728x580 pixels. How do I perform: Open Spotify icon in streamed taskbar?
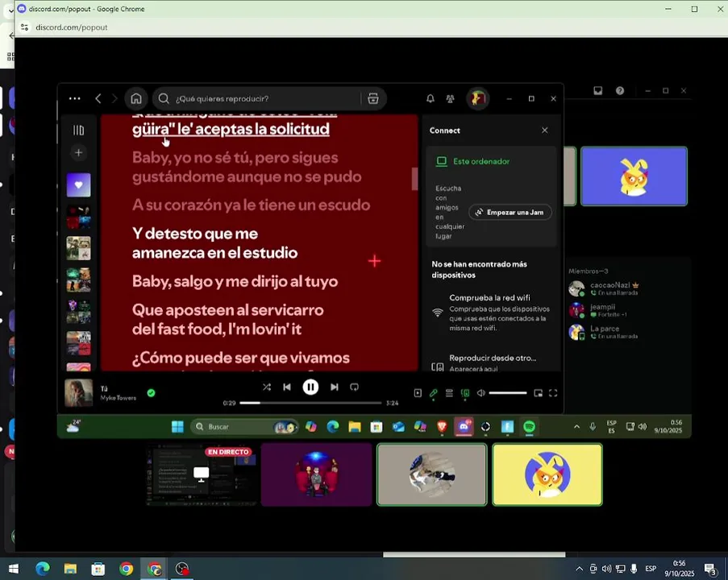pyautogui.click(x=530, y=426)
